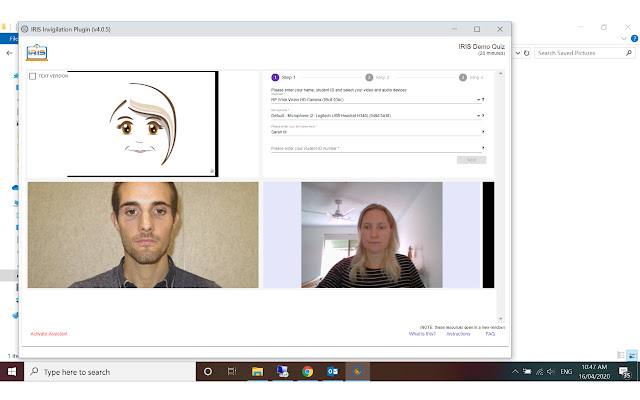The image size is (640, 400).
Task: Open the address history dropdown in File Explorer
Action: coord(518,53)
